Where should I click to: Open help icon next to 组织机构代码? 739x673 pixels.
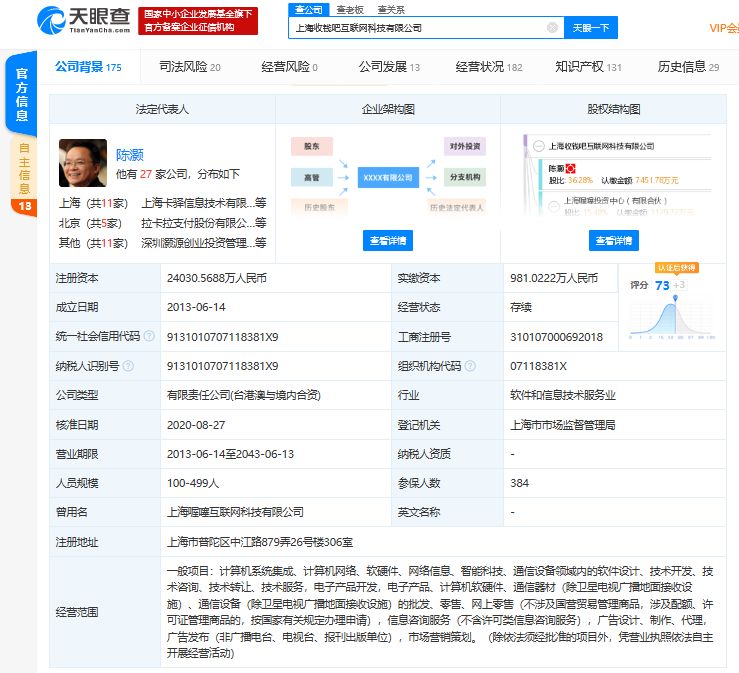pyautogui.click(x=470, y=366)
